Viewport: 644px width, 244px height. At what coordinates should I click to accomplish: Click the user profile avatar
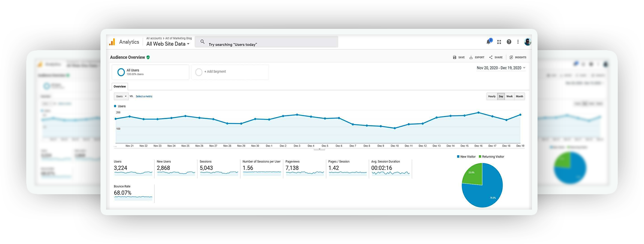pyautogui.click(x=527, y=42)
